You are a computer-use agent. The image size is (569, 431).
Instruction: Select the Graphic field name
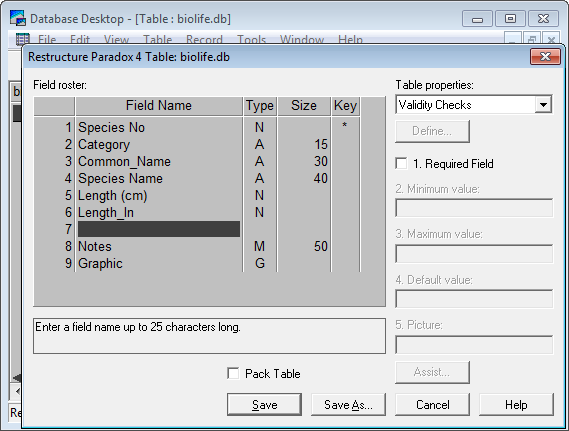click(x=100, y=263)
